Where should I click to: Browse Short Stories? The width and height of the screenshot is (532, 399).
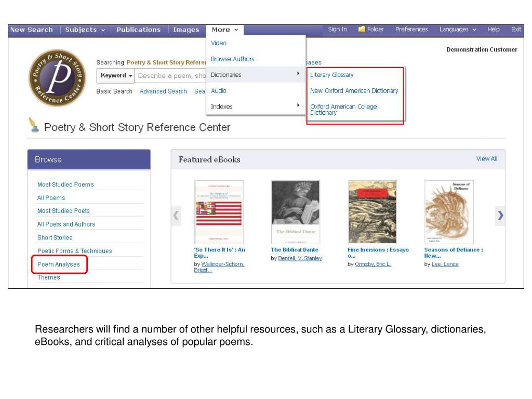click(55, 237)
